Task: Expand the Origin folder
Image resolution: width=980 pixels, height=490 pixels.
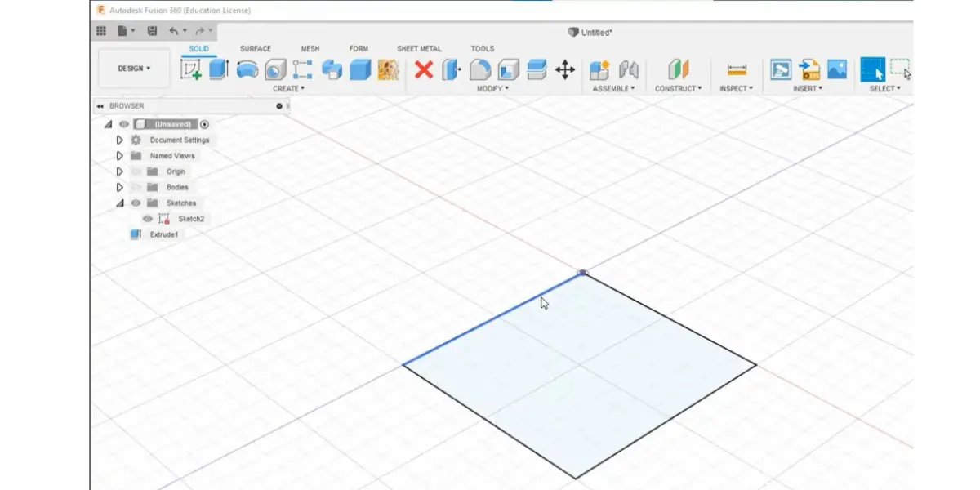Action: pyautogui.click(x=120, y=171)
